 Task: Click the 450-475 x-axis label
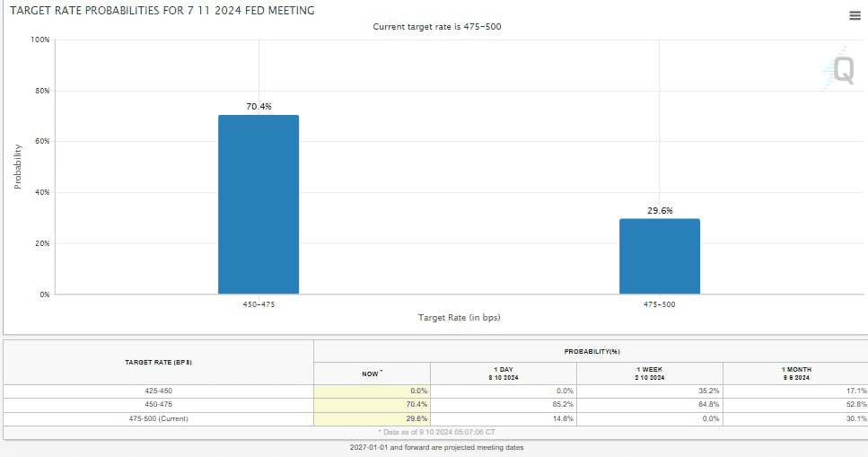coord(259,304)
